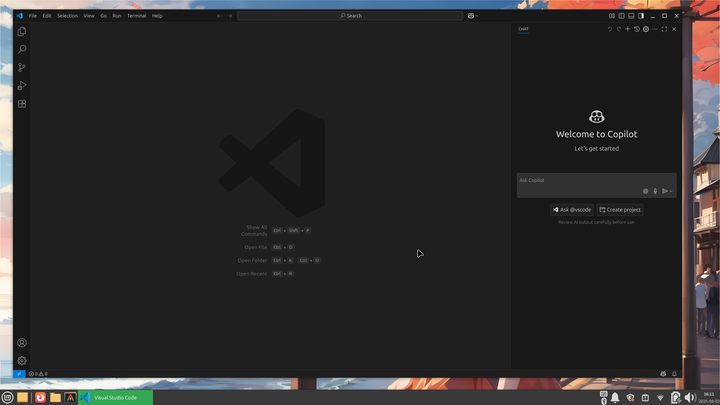
Task: Launch Firefox from the taskbar
Action: [40, 398]
